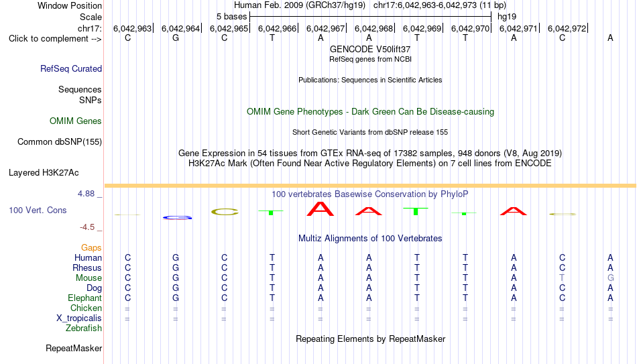The width and height of the screenshot is (637, 364).
Task: Click the Gaps row label
Action: (x=91, y=248)
